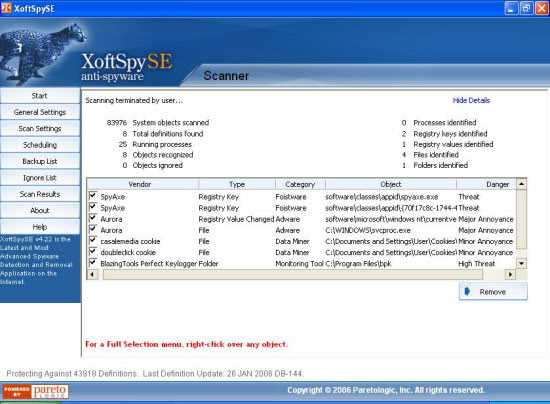The width and height of the screenshot is (550, 404).
Task: Sort the list by Category column
Action: click(x=300, y=184)
